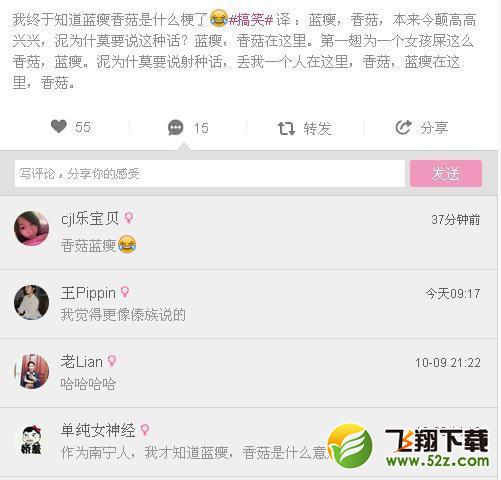Open 老Lian profile avatar
Screen dimensions: 501x480
coord(32,371)
